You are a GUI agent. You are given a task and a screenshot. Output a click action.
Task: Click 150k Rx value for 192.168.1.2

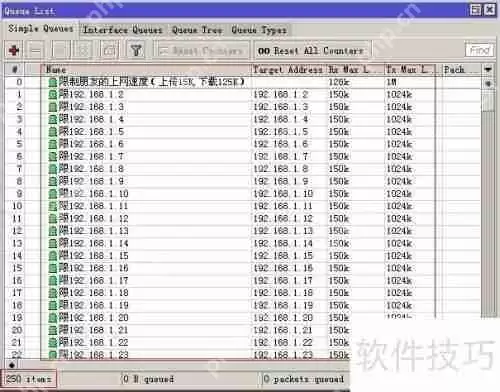[339, 95]
